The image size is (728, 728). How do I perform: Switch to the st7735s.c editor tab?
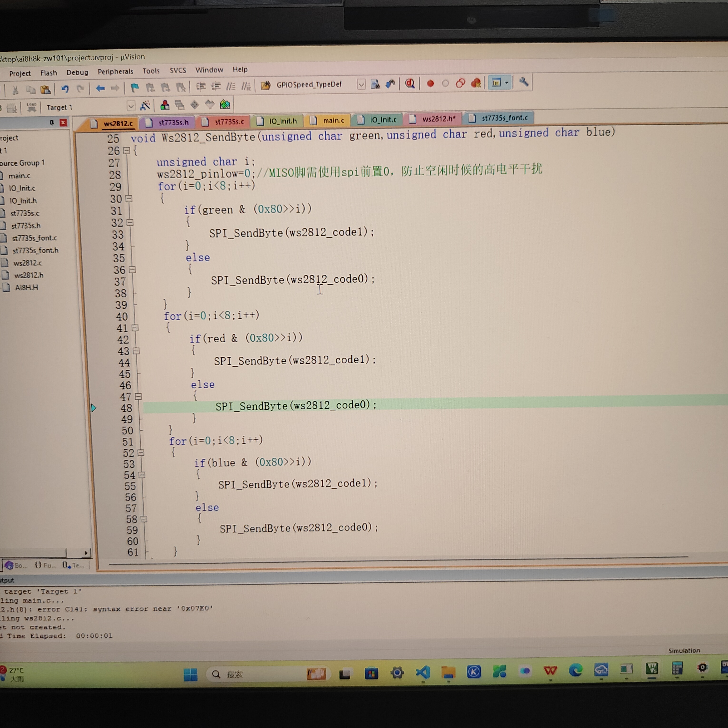pos(224,122)
